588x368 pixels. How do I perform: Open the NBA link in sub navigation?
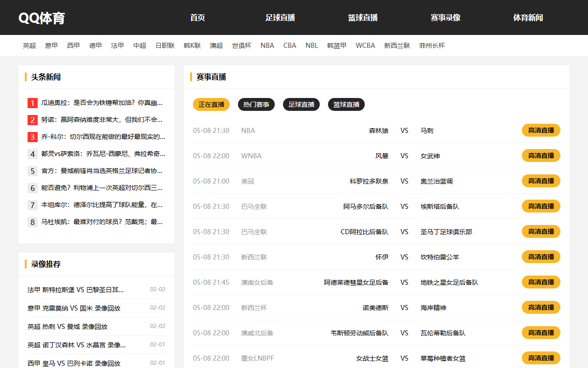coord(267,46)
